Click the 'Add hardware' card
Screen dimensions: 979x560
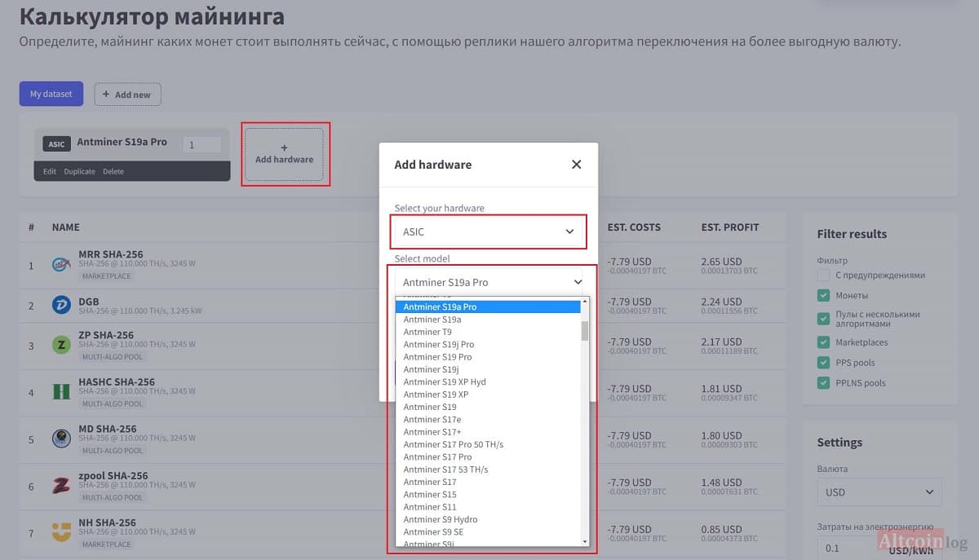point(284,154)
